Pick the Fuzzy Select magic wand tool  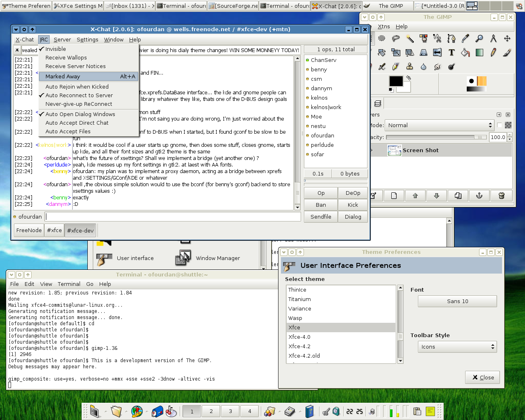[x=410, y=39]
